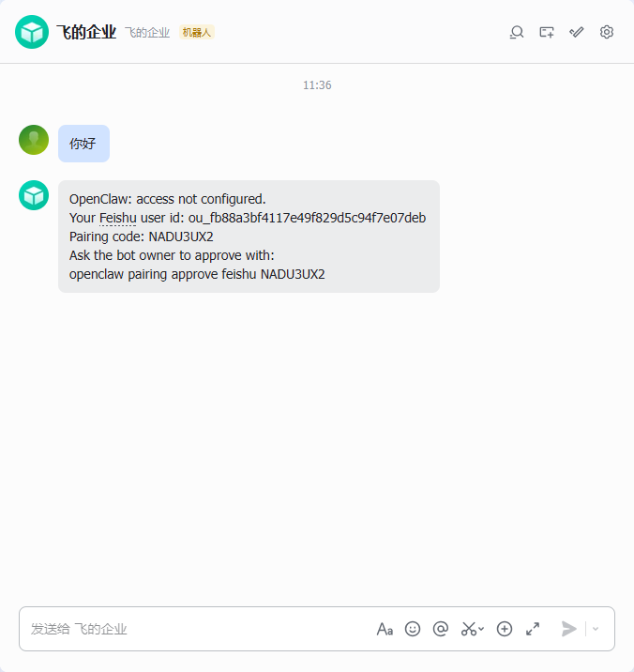Click the 你好 message bubble
The height and width of the screenshot is (672, 634).
84,144
